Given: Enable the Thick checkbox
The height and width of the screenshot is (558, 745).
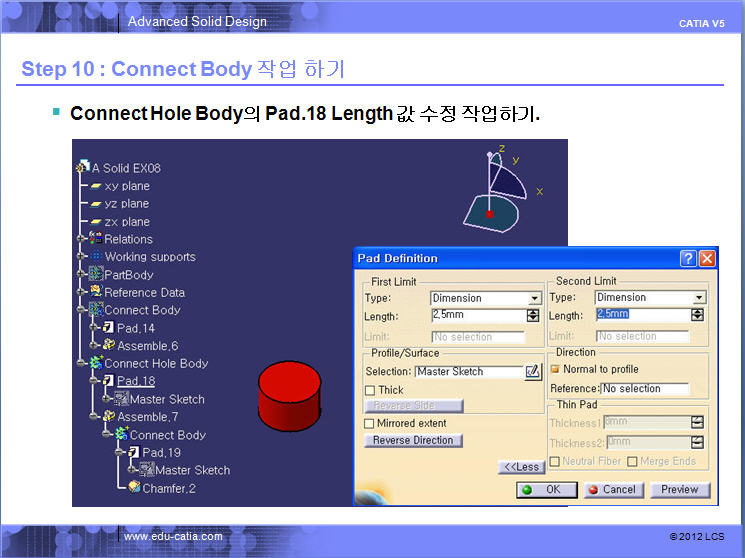Looking at the screenshot, I should point(370,391).
